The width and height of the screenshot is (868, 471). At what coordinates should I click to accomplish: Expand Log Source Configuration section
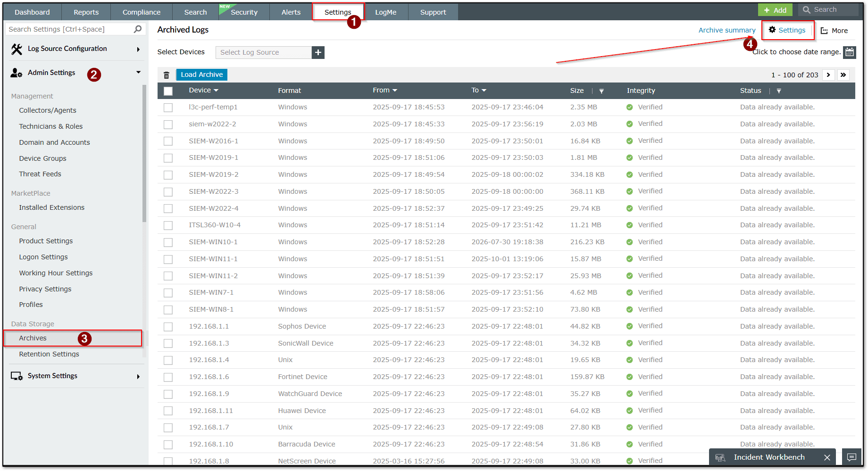[138, 49]
